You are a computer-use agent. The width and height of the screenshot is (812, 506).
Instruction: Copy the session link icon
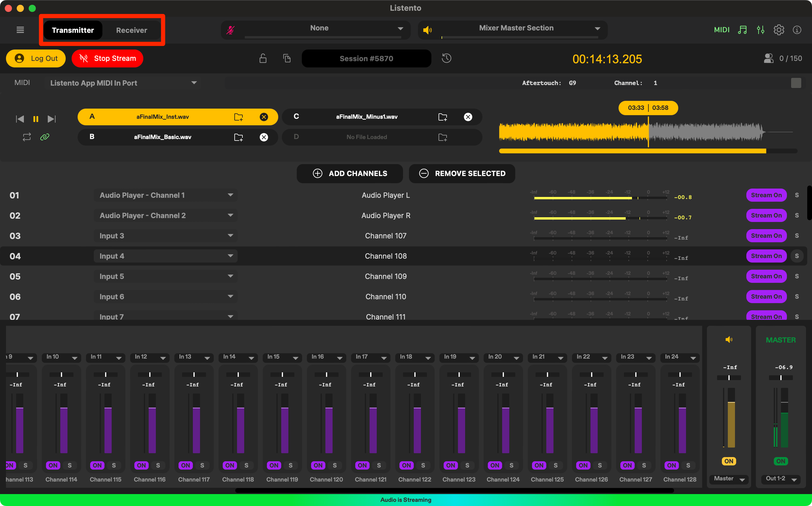(x=287, y=58)
